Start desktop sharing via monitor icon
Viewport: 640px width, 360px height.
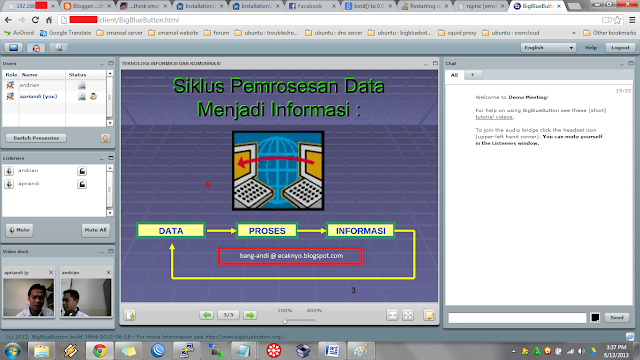pos(13,48)
